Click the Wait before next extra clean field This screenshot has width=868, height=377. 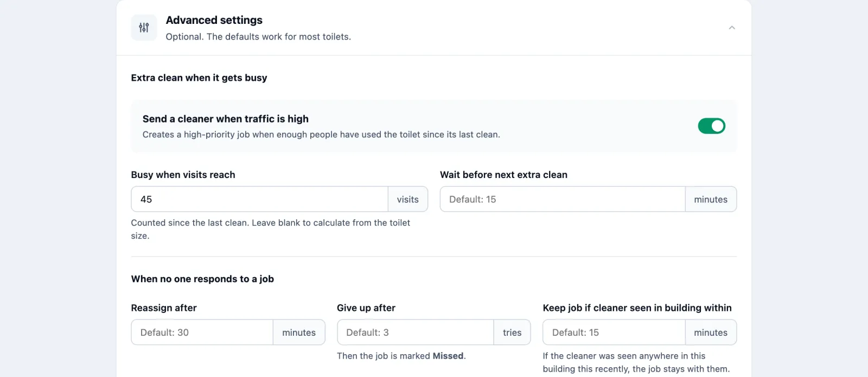563,199
